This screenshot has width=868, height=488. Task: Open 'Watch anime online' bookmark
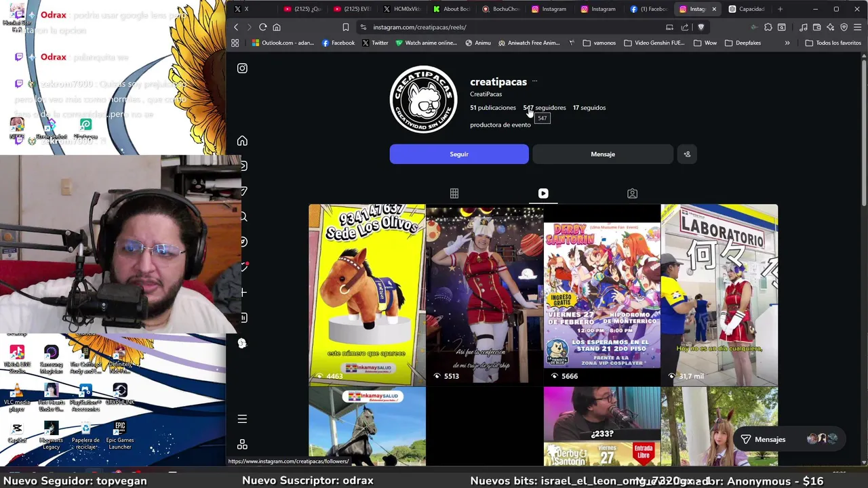426,43
